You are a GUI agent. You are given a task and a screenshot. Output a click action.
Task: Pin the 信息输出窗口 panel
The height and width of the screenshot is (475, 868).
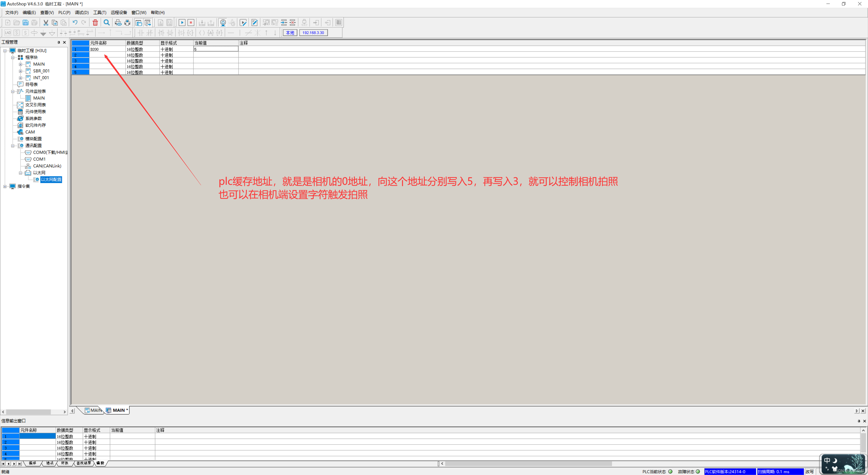click(859, 421)
